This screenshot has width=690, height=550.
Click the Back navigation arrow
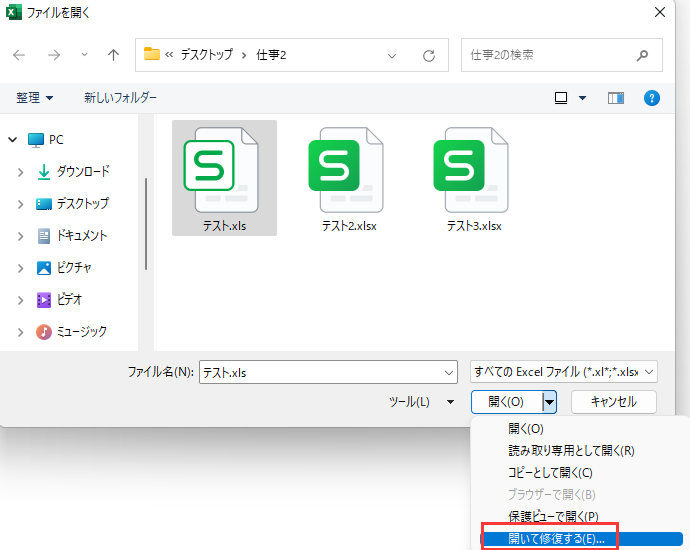click(20, 54)
